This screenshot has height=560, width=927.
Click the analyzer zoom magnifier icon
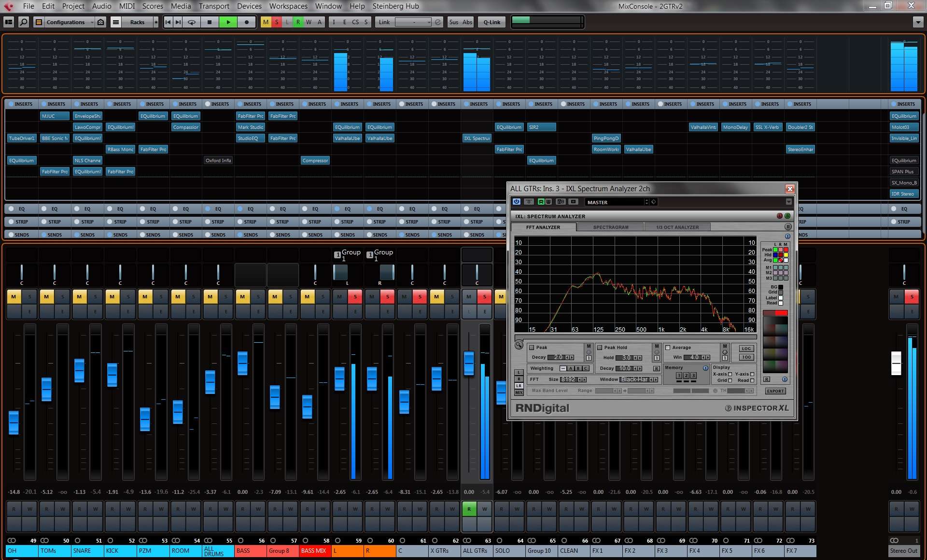pyautogui.click(x=519, y=345)
